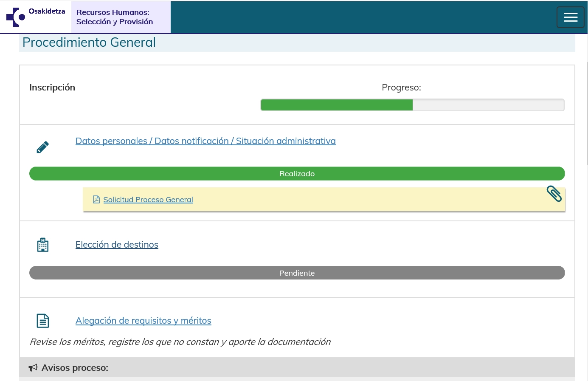Click the green Realizado status bar
Image resolution: width=588 pixels, height=381 pixels.
(x=297, y=174)
